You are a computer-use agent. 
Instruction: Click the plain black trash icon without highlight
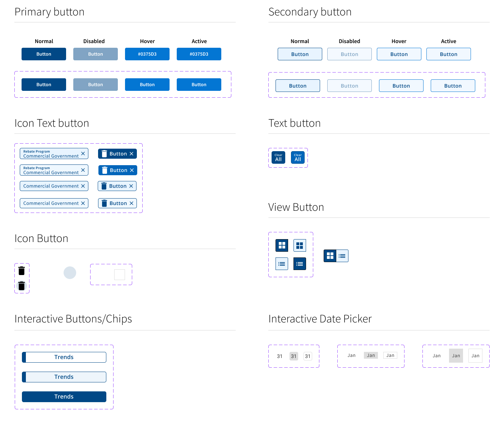coord(22,271)
